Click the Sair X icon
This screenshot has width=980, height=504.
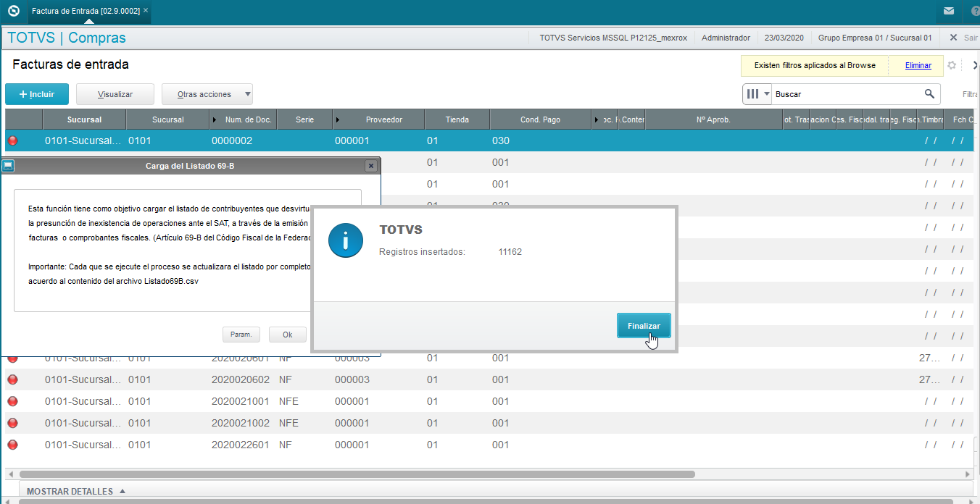tap(952, 38)
